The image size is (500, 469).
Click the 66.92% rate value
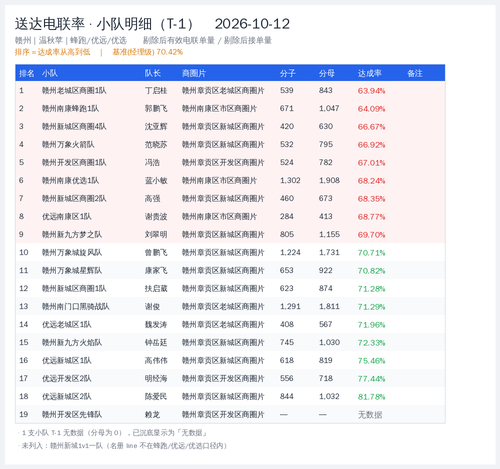[x=371, y=145]
